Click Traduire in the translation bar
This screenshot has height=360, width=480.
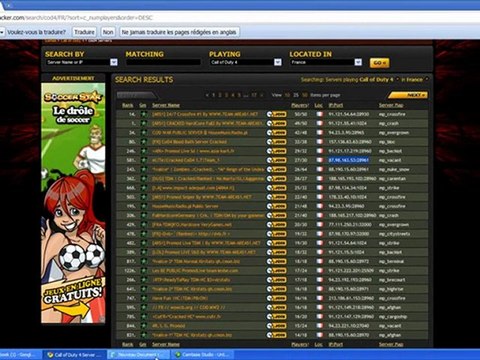(x=84, y=32)
